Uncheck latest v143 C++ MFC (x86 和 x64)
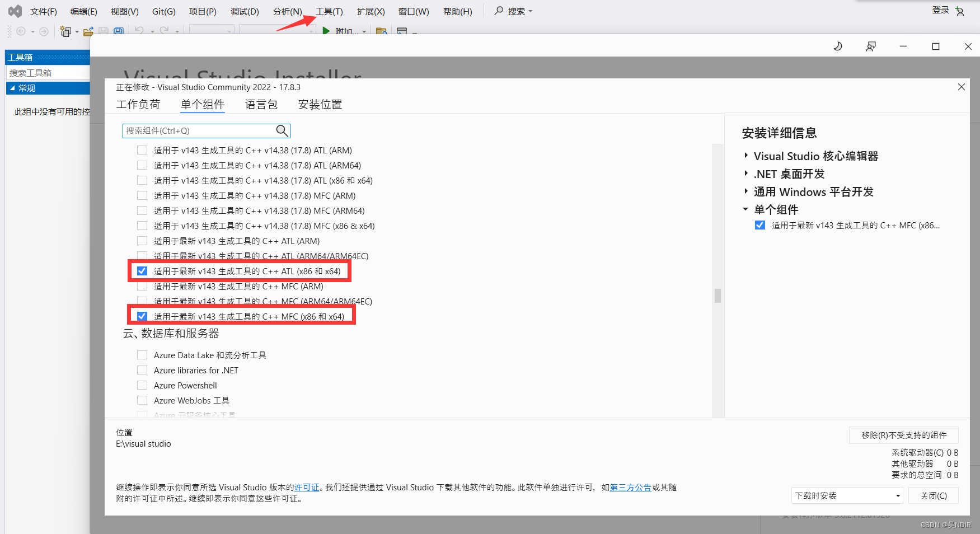 tap(142, 316)
